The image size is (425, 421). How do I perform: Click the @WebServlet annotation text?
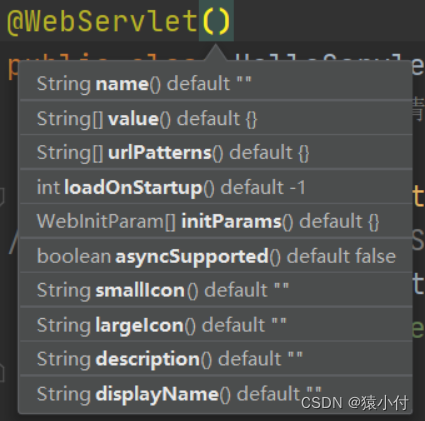pos(103,21)
